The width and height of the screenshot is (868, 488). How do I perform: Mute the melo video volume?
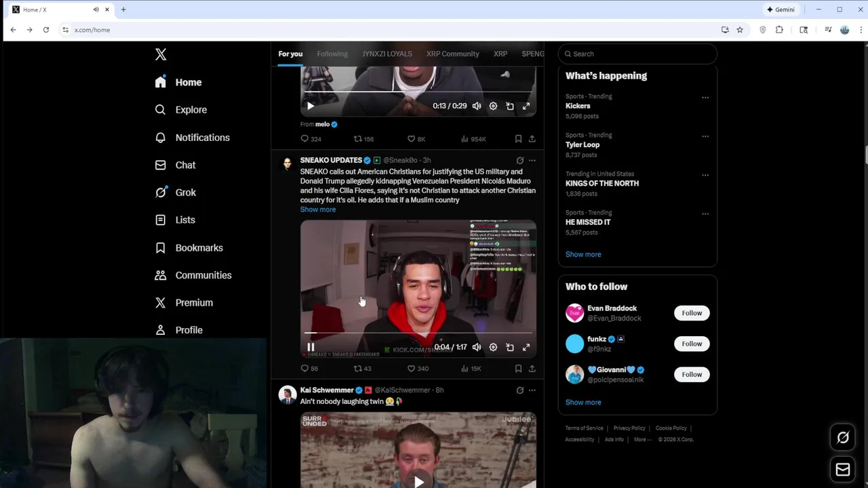[x=477, y=106]
